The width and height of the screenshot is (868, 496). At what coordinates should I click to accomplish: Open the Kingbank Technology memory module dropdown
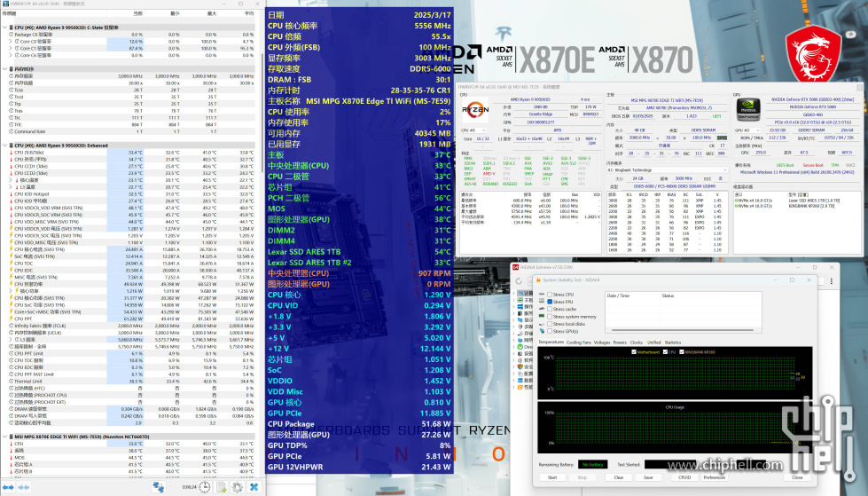tap(667, 170)
